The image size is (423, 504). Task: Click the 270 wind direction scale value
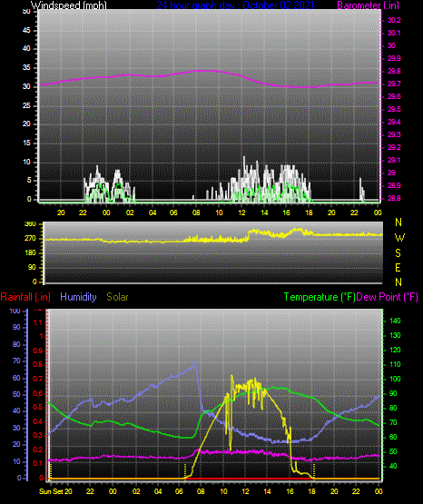click(30, 239)
